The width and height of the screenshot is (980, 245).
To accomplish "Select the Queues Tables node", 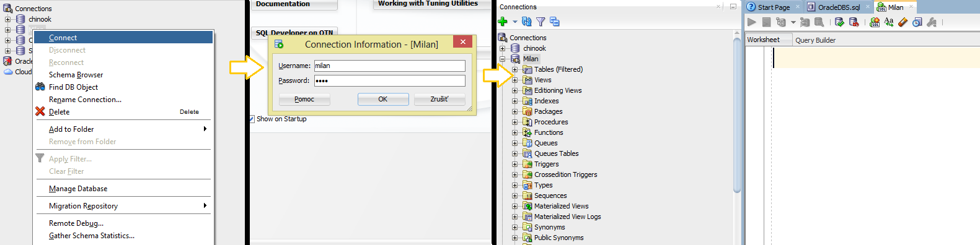I will click(x=556, y=153).
